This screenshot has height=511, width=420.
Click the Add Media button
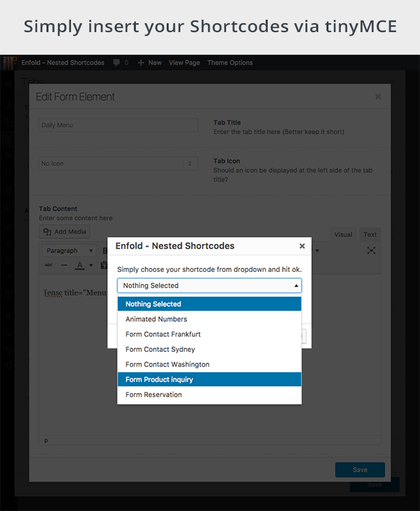(x=64, y=232)
